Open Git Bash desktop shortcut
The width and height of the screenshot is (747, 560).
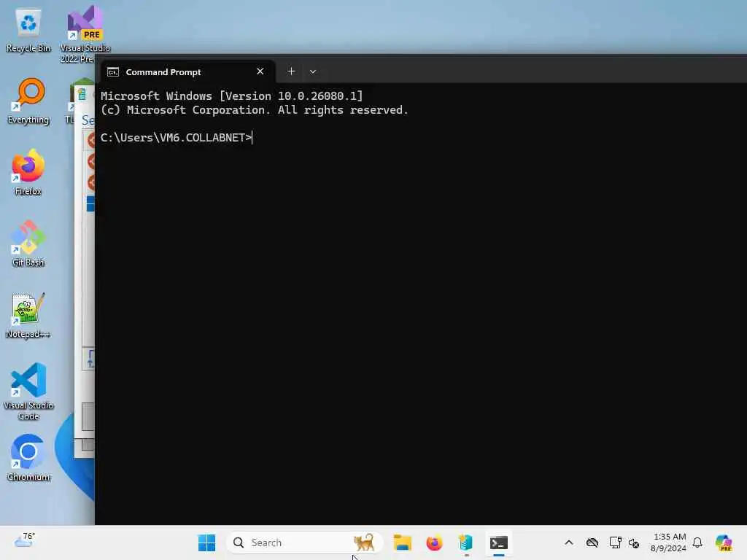28,244
